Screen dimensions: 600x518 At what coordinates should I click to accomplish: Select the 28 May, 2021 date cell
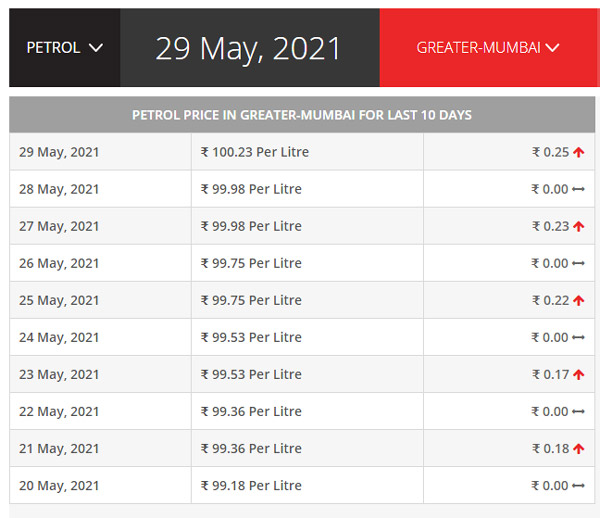59,189
